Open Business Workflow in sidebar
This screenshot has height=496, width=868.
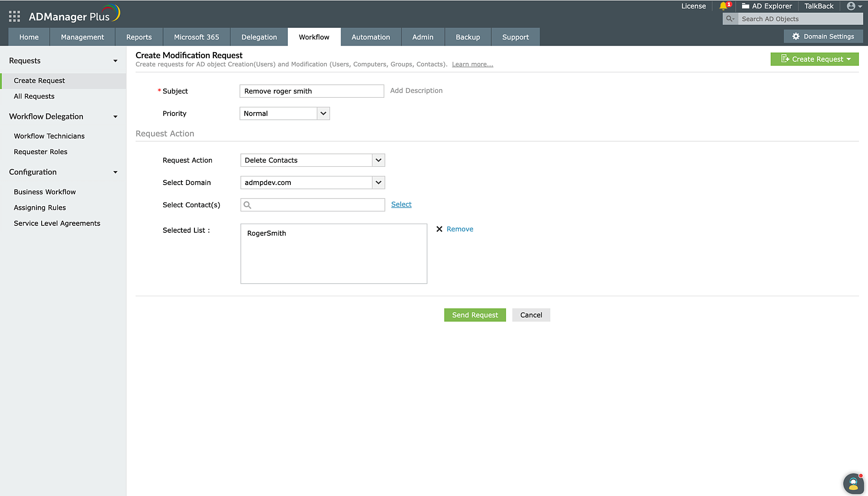(x=45, y=192)
